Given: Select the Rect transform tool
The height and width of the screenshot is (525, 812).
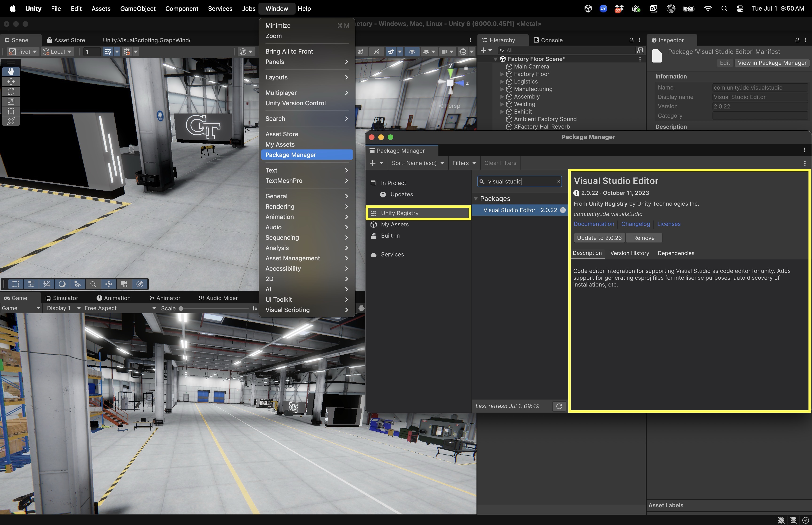Looking at the screenshot, I should [11, 111].
